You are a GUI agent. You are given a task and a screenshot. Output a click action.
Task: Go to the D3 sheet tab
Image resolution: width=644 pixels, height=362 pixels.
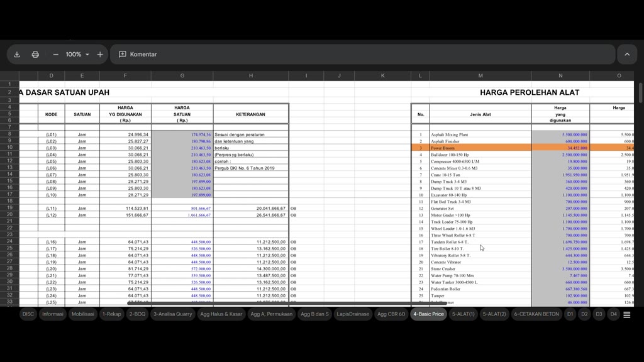[x=599, y=314]
